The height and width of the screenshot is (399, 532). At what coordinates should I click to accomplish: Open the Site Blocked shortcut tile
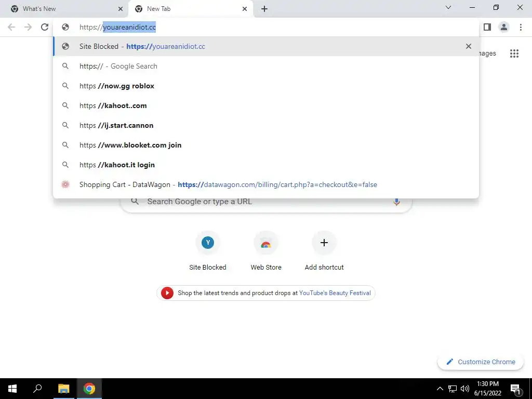pos(208,251)
